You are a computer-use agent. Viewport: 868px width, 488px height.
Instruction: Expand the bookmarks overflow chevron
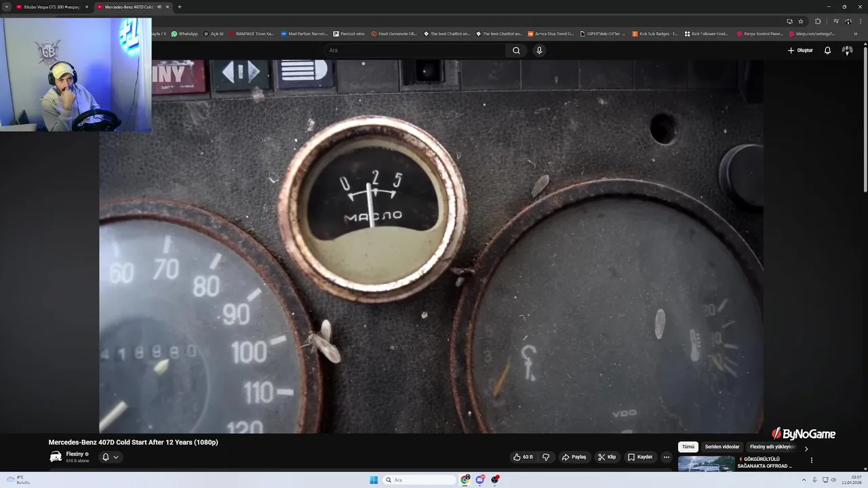tap(855, 33)
